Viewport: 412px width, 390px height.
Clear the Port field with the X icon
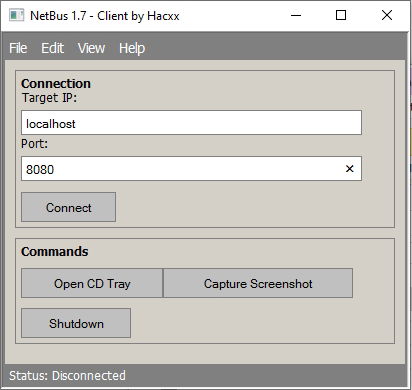coord(349,169)
